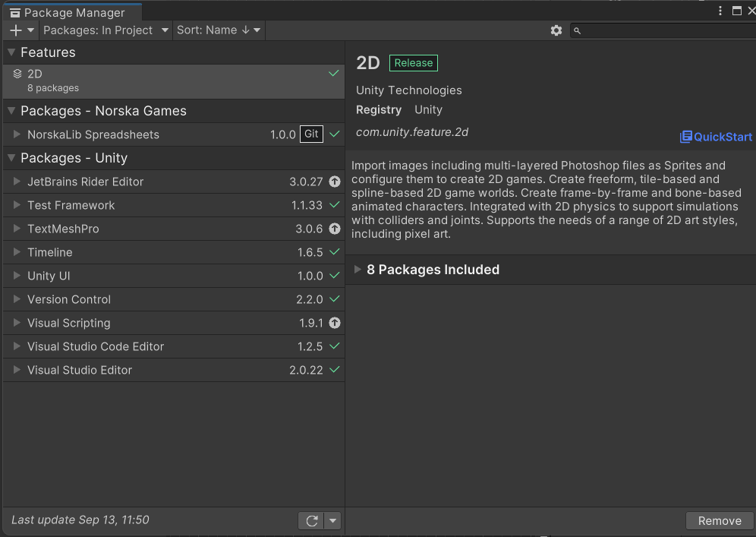Open the Packages: In Project dropdown
This screenshot has height=537, width=756.
[x=106, y=30]
